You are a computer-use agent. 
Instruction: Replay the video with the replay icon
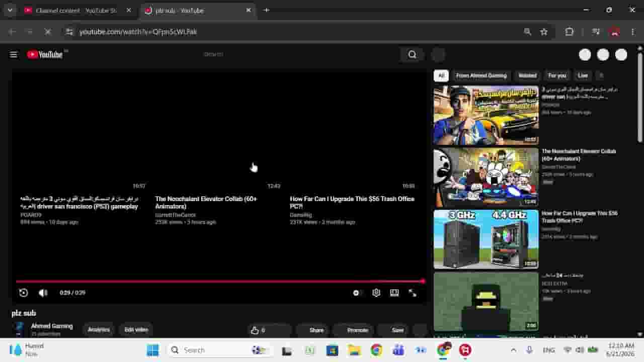(23, 293)
